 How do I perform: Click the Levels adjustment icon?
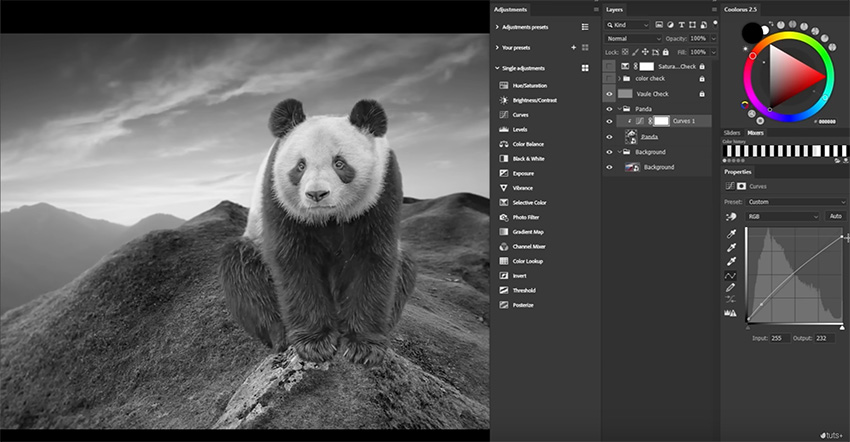[x=504, y=130]
